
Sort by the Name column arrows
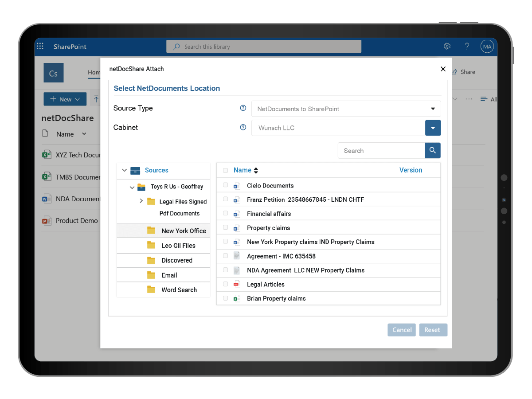256,170
